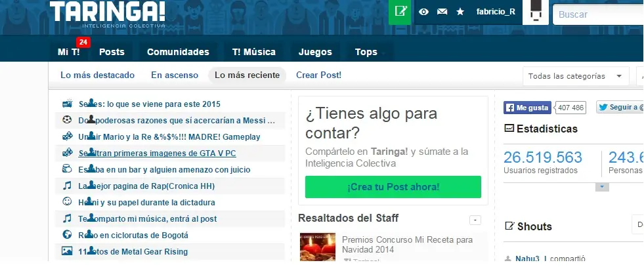Viewport: 644px width, 267px height.
Task: Click the Estadísticas heading
Action: pyautogui.click(x=547, y=129)
